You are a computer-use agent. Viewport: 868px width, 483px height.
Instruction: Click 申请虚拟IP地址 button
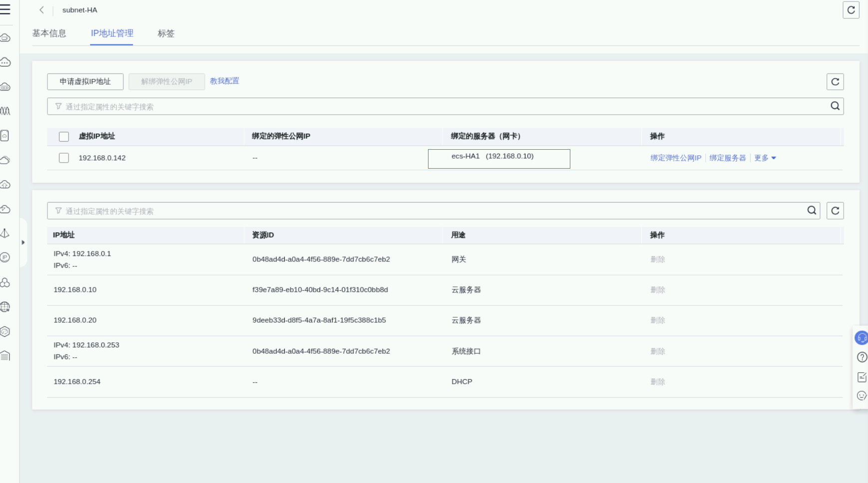tap(85, 82)
